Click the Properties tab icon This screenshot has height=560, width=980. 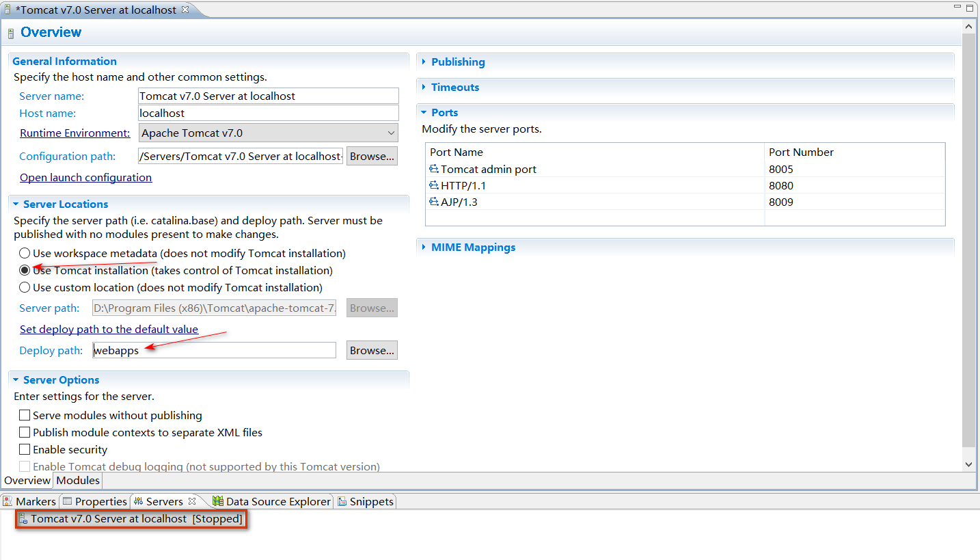67,501
